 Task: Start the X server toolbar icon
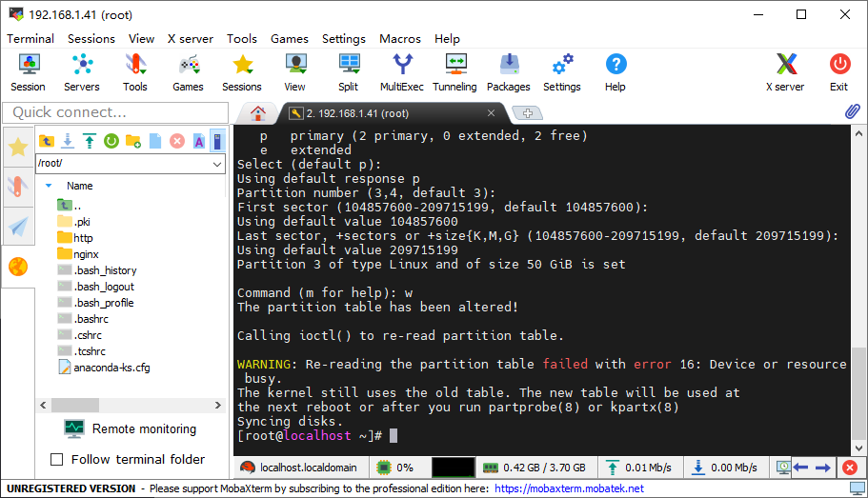click(x=785, y=72)
